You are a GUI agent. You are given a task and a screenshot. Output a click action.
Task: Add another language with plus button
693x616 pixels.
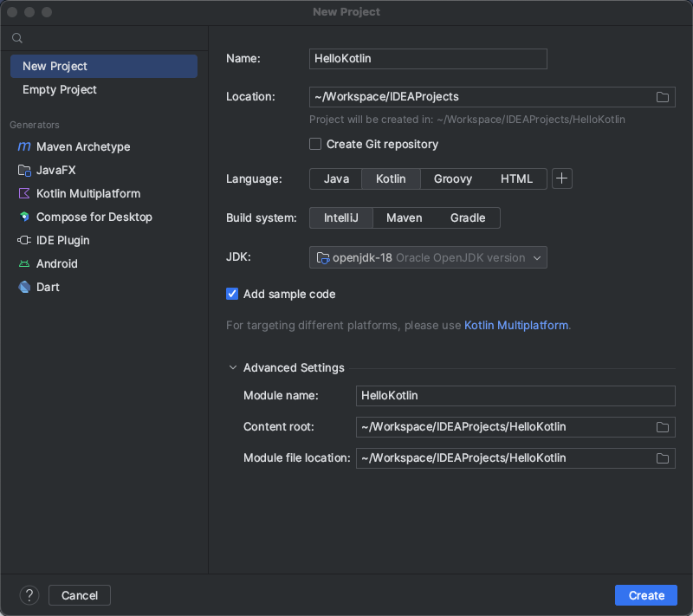tap(562, 179)
